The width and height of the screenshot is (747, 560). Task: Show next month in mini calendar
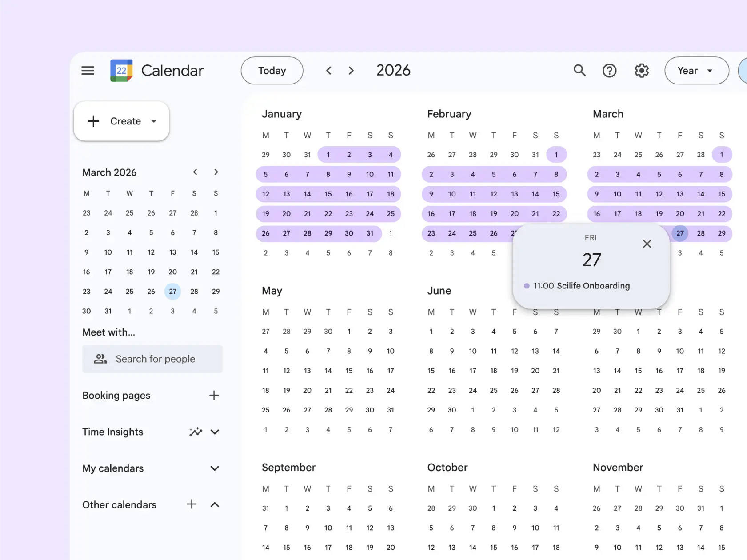(216, 172)
